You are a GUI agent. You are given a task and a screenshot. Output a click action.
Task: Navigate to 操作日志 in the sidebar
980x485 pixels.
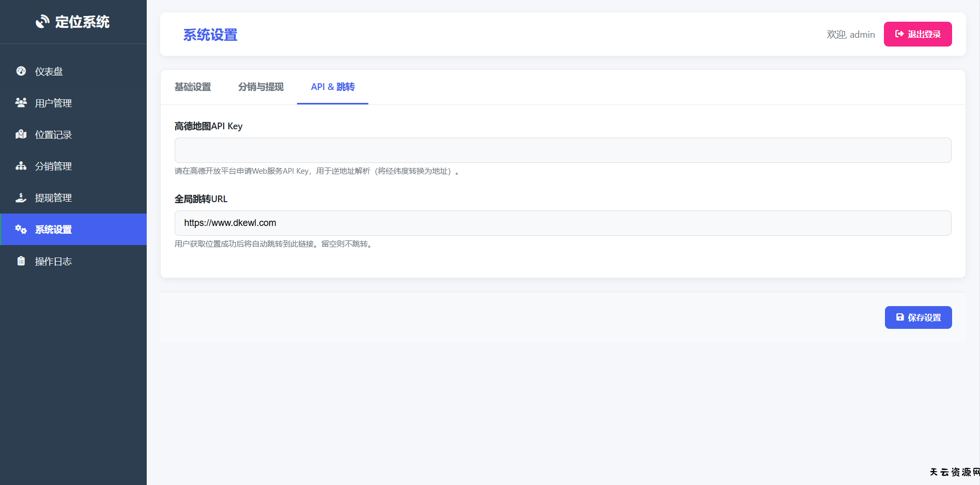(53, 262)
